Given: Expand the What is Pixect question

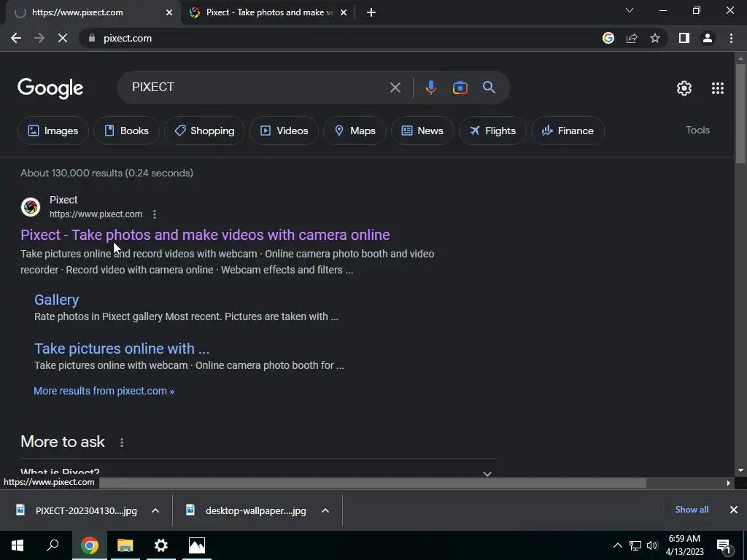Looking at the screenshot, I should [x=258, y=472].
